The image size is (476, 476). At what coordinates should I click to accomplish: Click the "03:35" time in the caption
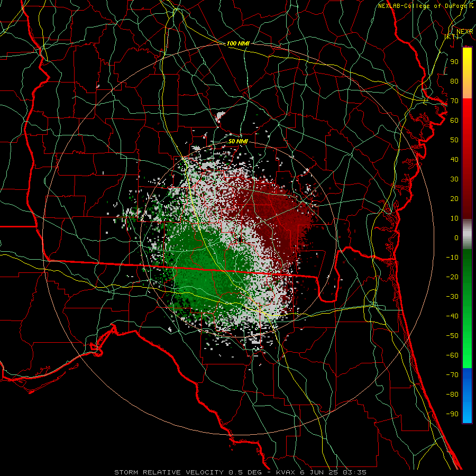point(355,472)
